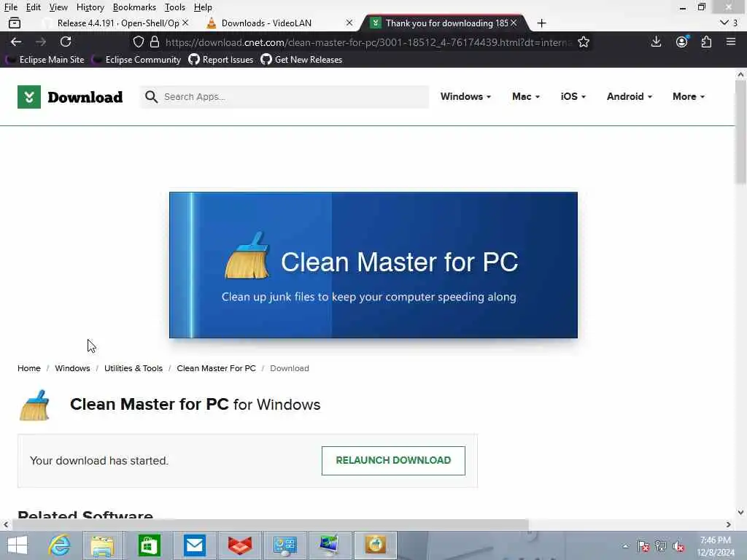747x560 pixels.
Task: Click the scroll right arrow
Action: point(729,524)
